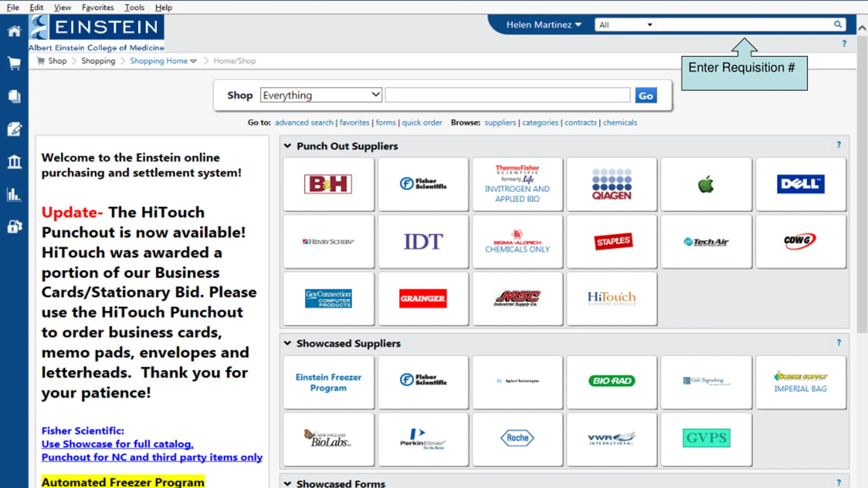The image size is (868, 488).
Task: Open 'Use Showcase for full catalog' link
Action: pyautogui.click(x=117, y=444)
